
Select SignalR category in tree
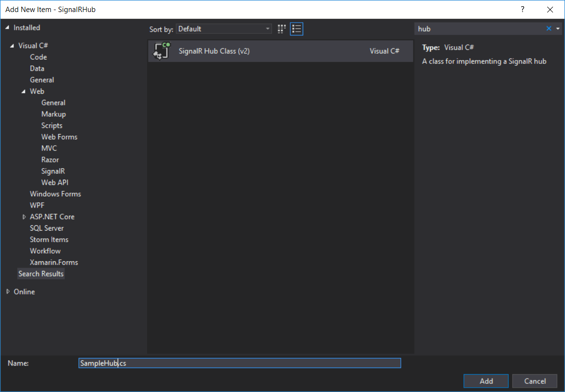tap(53, 171)
